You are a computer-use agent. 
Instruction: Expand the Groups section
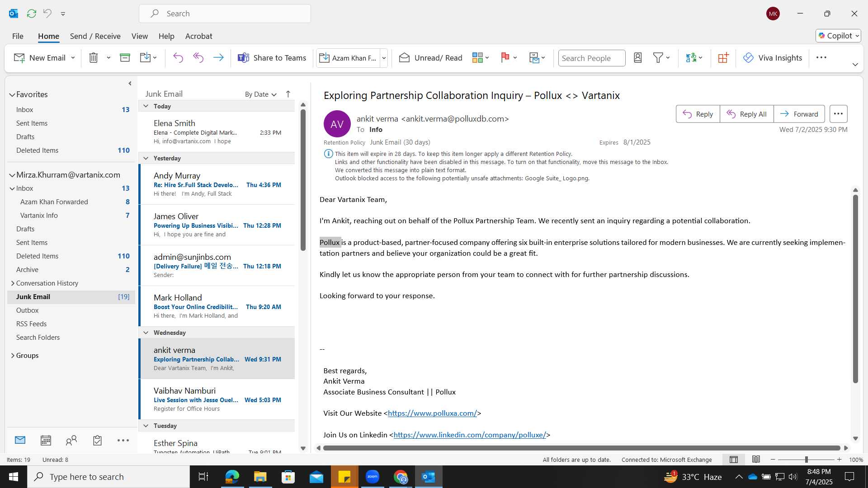(12, 356)
